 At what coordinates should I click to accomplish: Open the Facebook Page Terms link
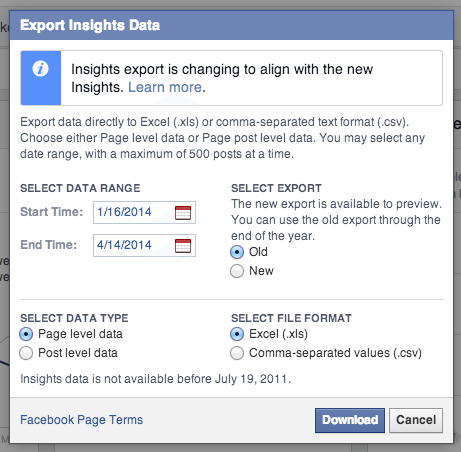point(81,420)
